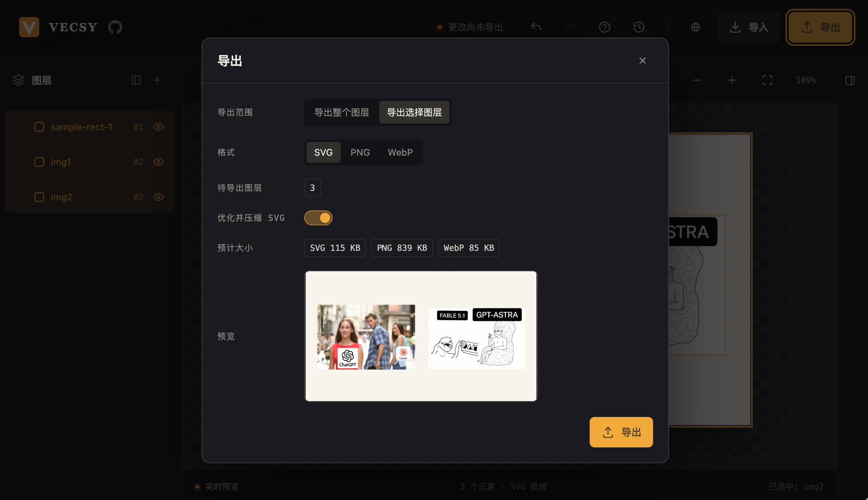Choose WebP format

tap(400, 152)
